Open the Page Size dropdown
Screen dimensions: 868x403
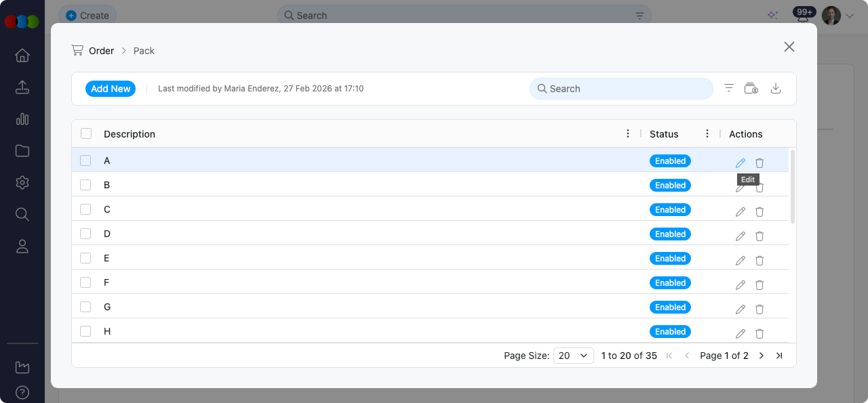tap(574, 356)
